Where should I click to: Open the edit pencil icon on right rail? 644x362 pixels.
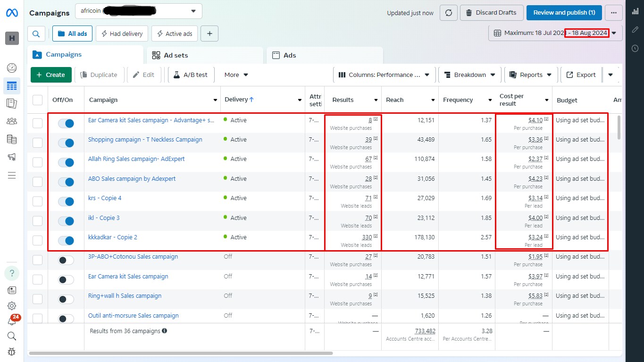(x=635, y=30)
